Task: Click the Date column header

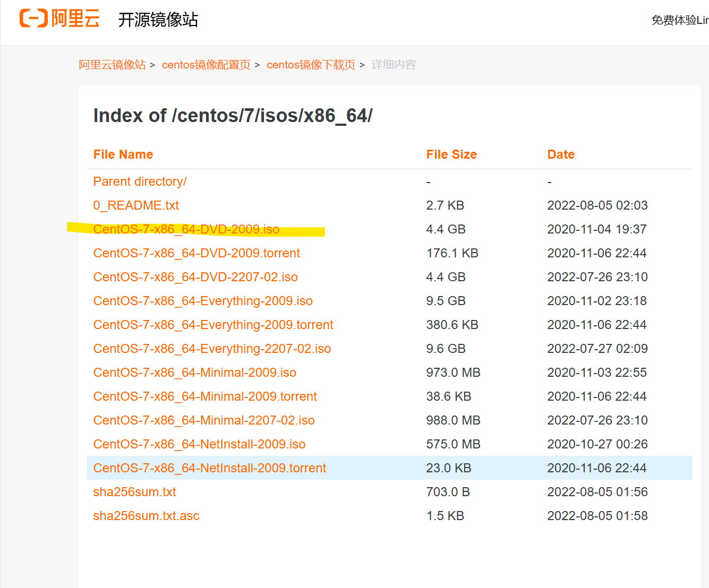Action: pyautogui.click(x=561, y=154)
